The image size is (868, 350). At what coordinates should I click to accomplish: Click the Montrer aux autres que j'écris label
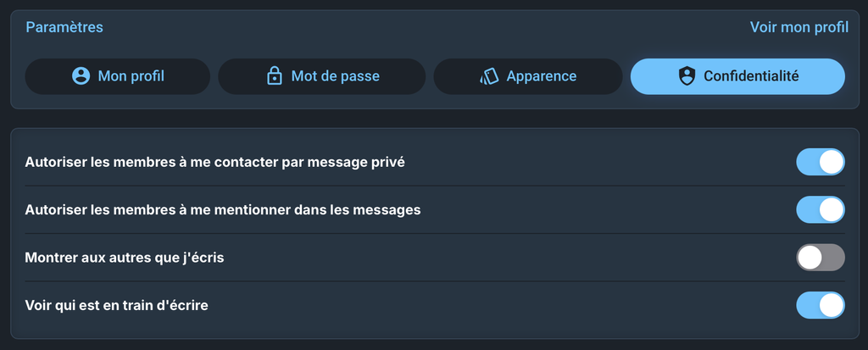(125, 257)
